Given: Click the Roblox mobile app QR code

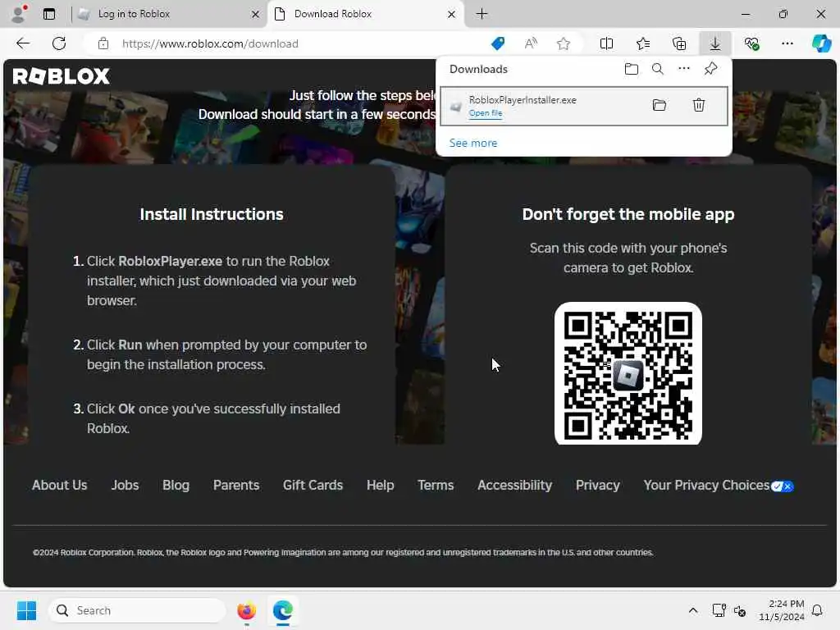Looking at the screenshot, I should tap(628, 374).
